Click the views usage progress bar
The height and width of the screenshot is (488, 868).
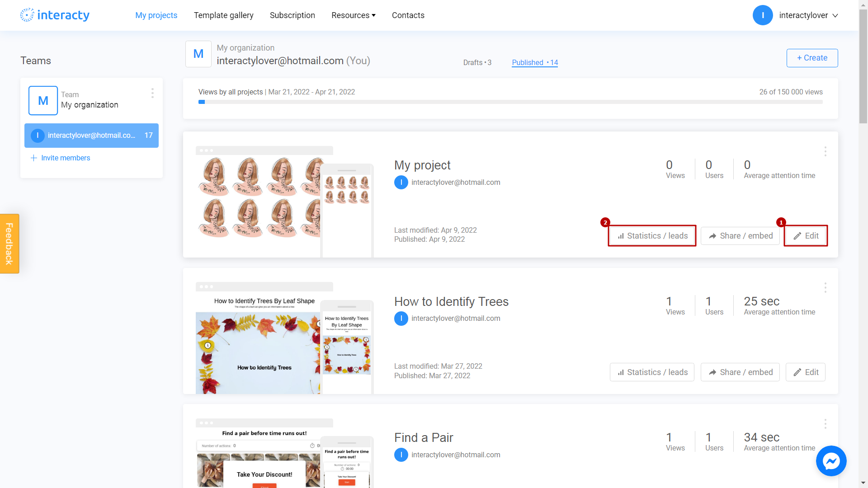click(x=510, y=102)
